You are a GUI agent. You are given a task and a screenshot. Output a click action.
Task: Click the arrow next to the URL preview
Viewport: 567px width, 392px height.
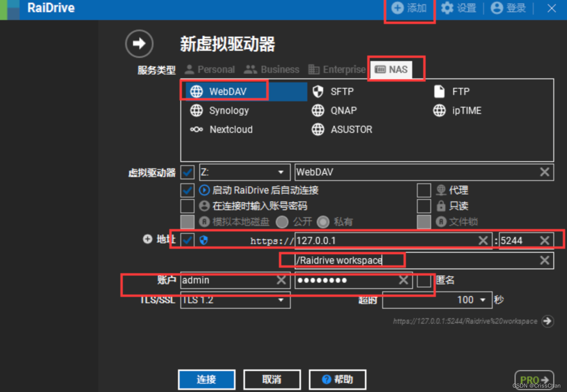pos(548,321)
